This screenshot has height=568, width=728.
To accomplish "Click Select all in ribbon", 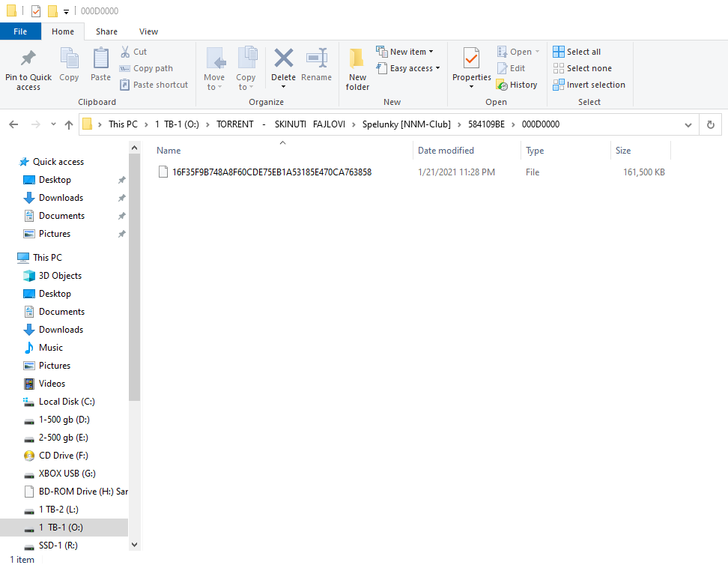I will [x=577, y=52].
